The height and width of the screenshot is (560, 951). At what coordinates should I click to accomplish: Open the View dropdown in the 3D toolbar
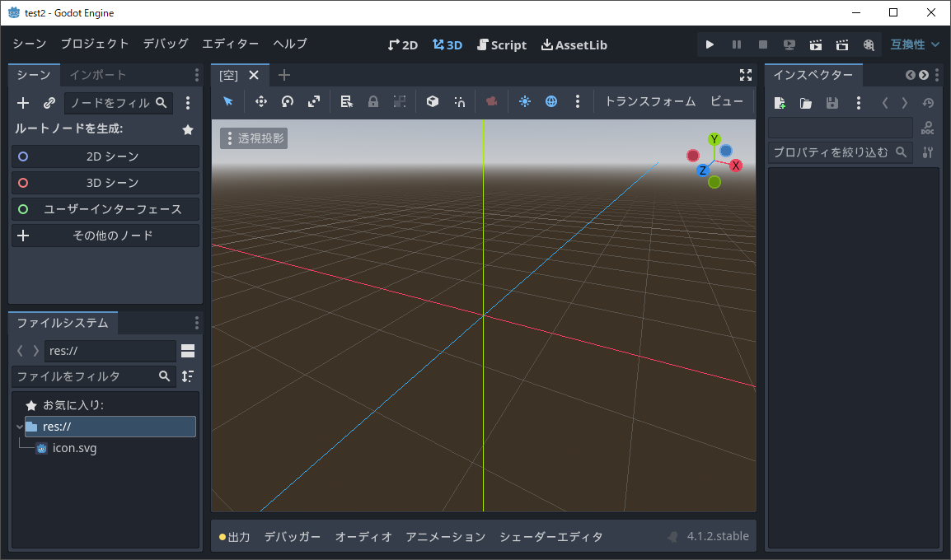[x=727, y=101]
